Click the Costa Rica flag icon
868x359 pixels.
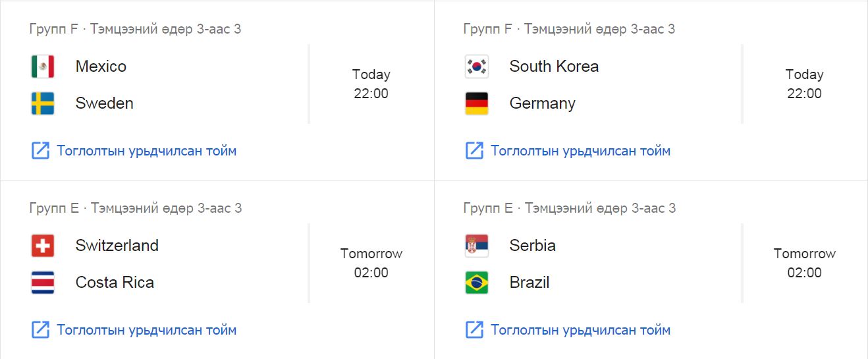pyautogui.click(x=43, y=283)
